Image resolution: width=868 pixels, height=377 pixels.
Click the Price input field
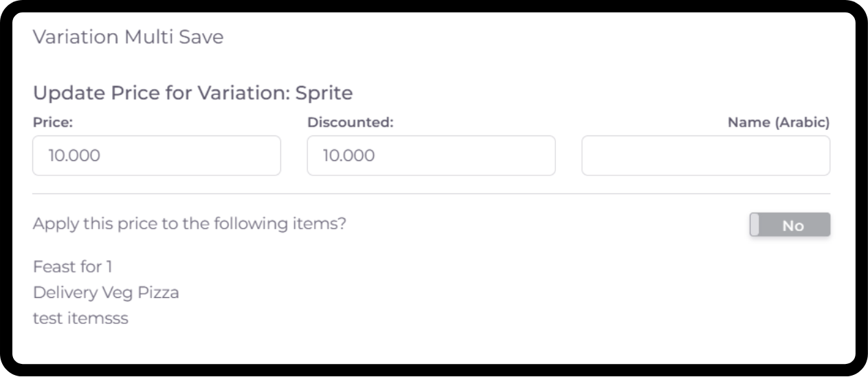click(156, 155)
